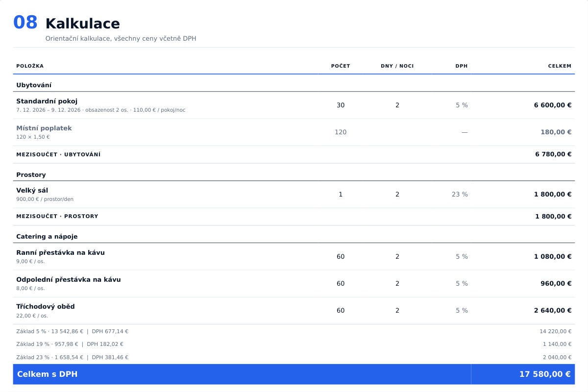Image resolution: width=588 pixels, height=392 pixels.
Task: Click the "1 800,00 €" total in the Velký sál row
Action: (x=553, y=194)
